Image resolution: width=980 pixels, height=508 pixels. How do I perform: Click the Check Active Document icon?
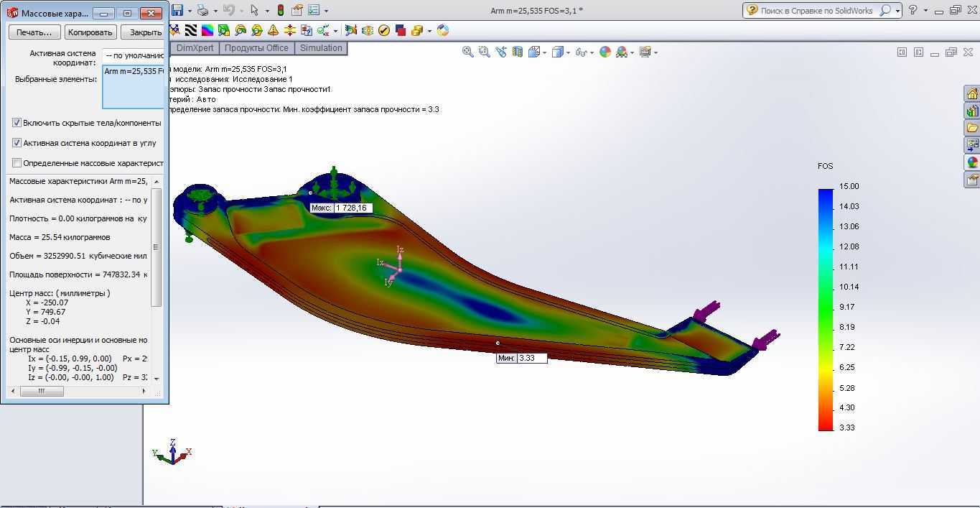[x=324, y=30]
